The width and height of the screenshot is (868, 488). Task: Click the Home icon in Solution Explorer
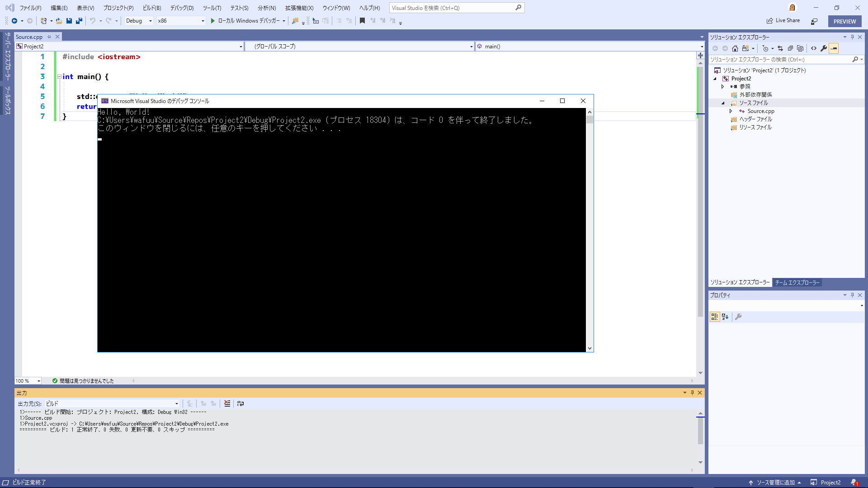735,48
